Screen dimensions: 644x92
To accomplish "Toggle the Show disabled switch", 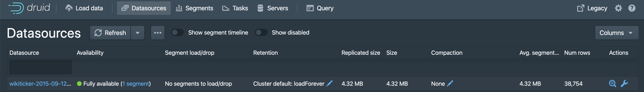I will [x=261, y=33].
